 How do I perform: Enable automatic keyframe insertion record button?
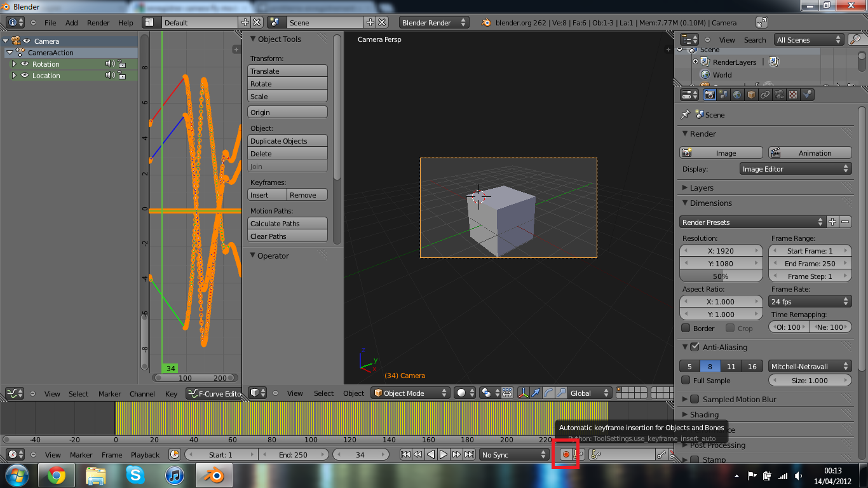coord(567,454)
